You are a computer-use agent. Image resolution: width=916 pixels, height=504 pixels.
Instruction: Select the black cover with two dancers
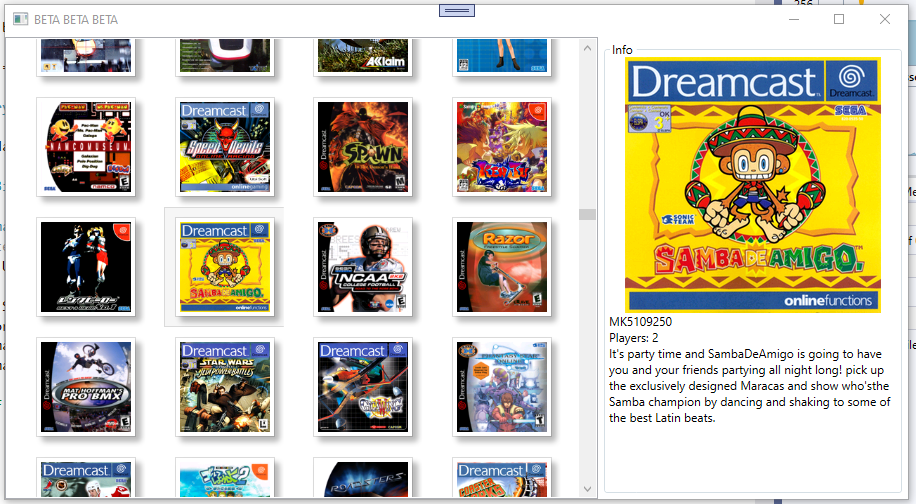(86, 267)
